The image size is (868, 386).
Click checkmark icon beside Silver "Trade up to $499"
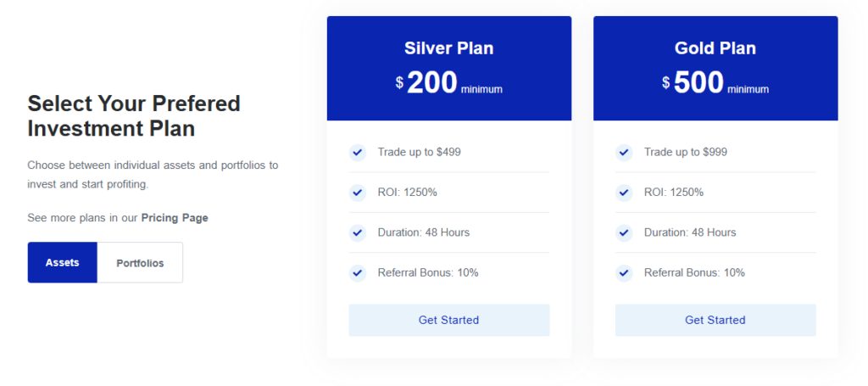(357, 153)
